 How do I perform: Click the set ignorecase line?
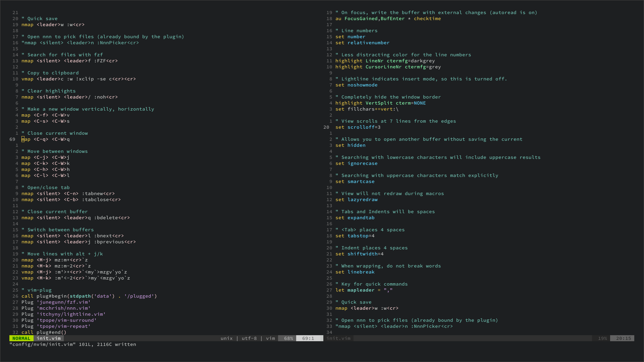click(356, 163)
